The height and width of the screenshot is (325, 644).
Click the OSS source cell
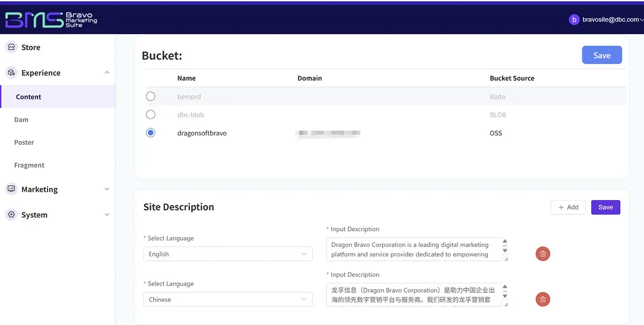coord(496,133)
